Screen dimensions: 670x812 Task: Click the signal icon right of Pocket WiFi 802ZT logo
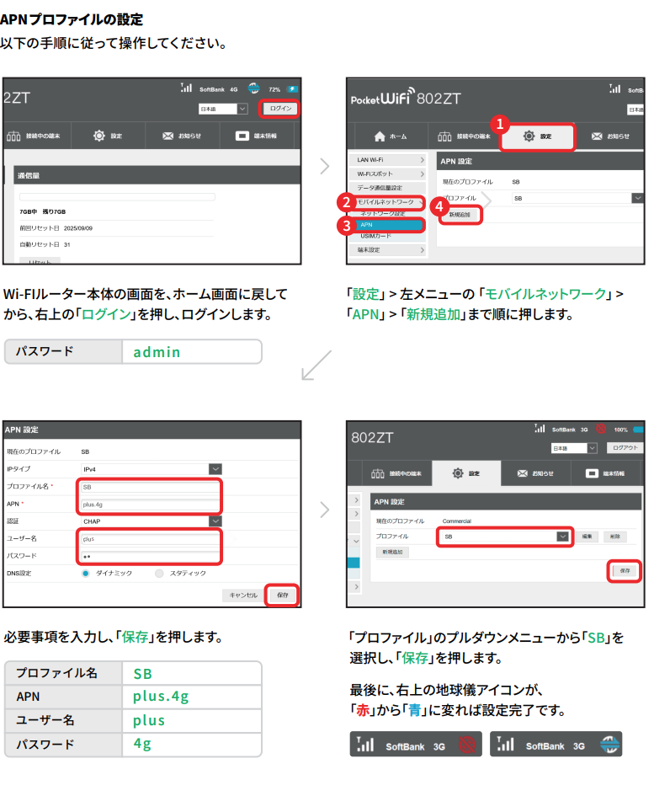(614, 88)
